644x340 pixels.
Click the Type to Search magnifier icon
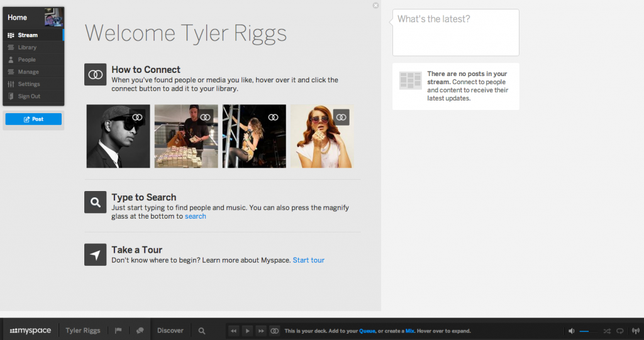click(x=96, y=202)
